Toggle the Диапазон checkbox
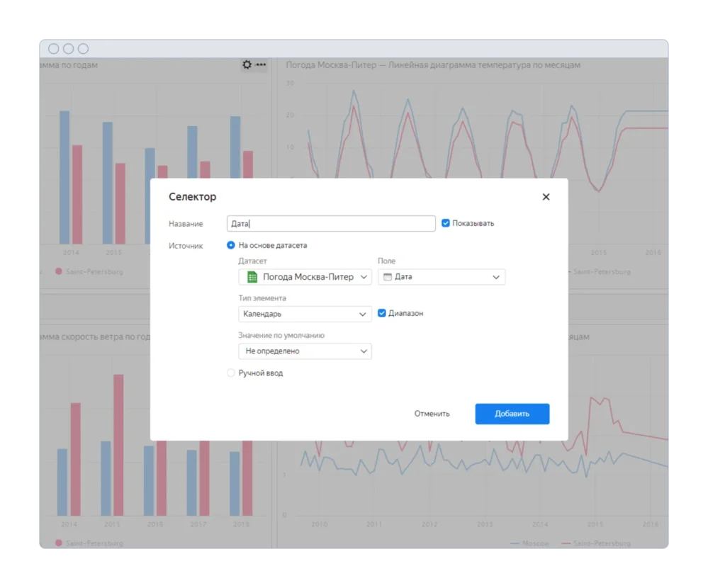Viewport: 708px width, 588px height. tap(382, 313)
